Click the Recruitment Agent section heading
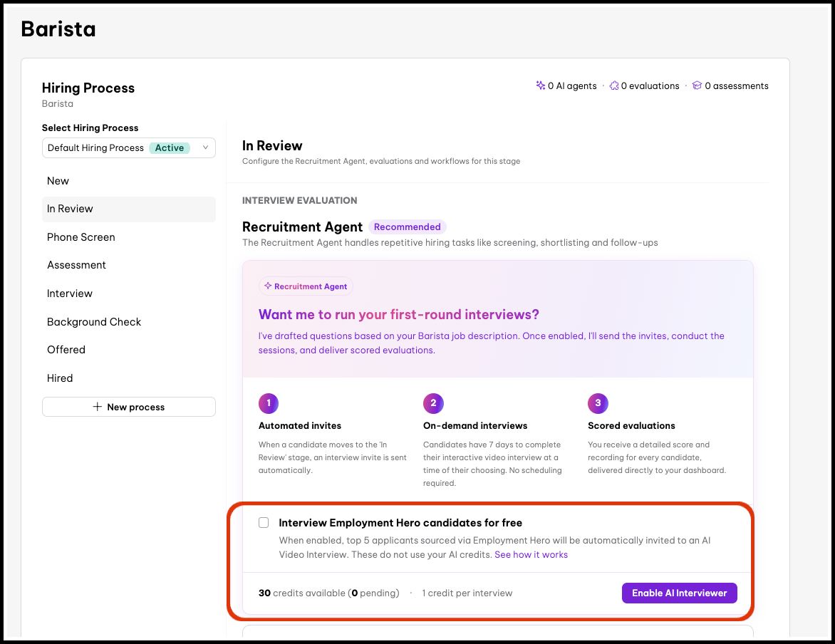835x644 pixels. (303, 227)
